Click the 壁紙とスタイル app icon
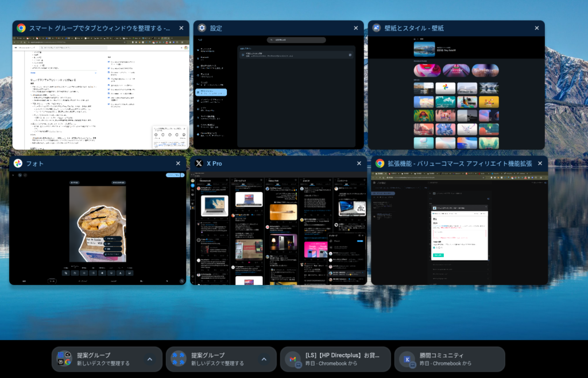 tap(377, 28)
